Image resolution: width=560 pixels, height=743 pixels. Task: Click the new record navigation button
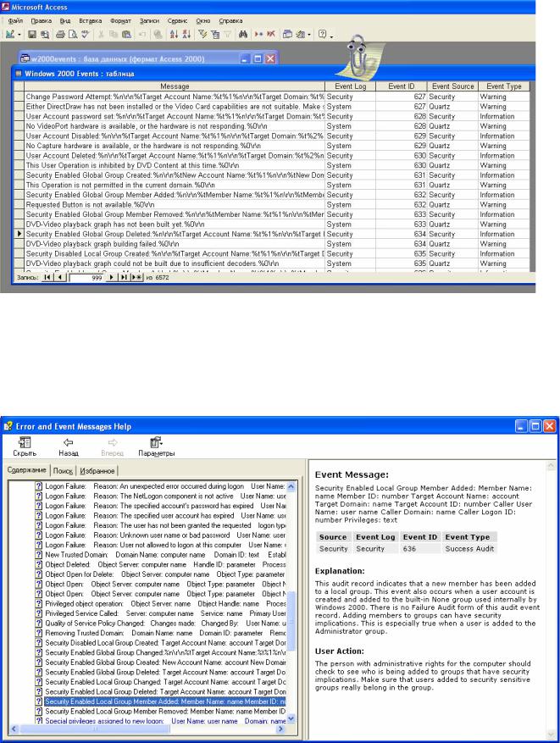(136, 277)
